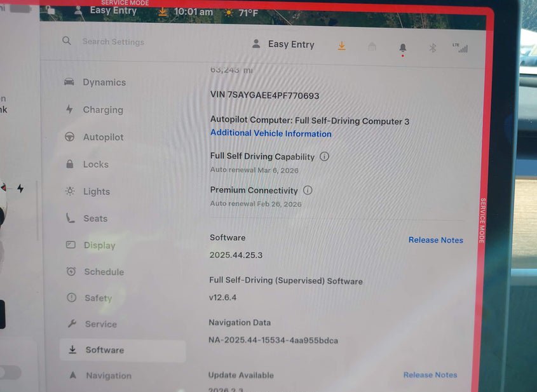Click the orange software download icon in settings header
The height and width of the screenshot is (392, 537).
(x=341, y=46)
